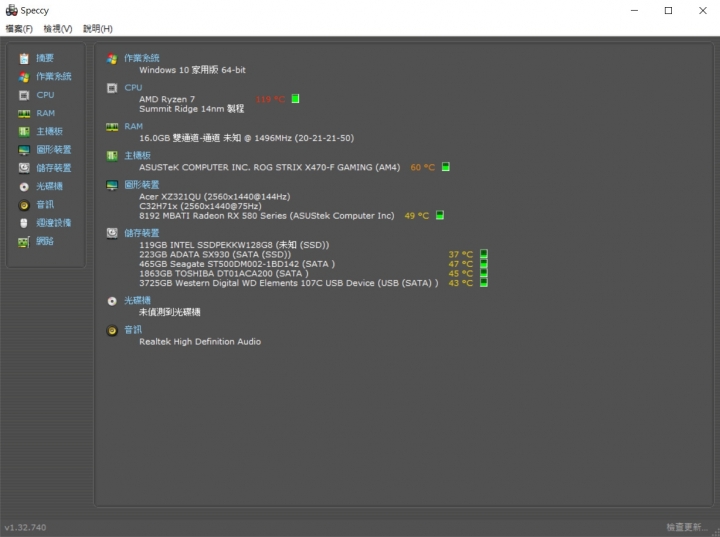Click the 週邊設備 mouse icon in sidebar
The image size is (720, 537).
coord(24,223)
